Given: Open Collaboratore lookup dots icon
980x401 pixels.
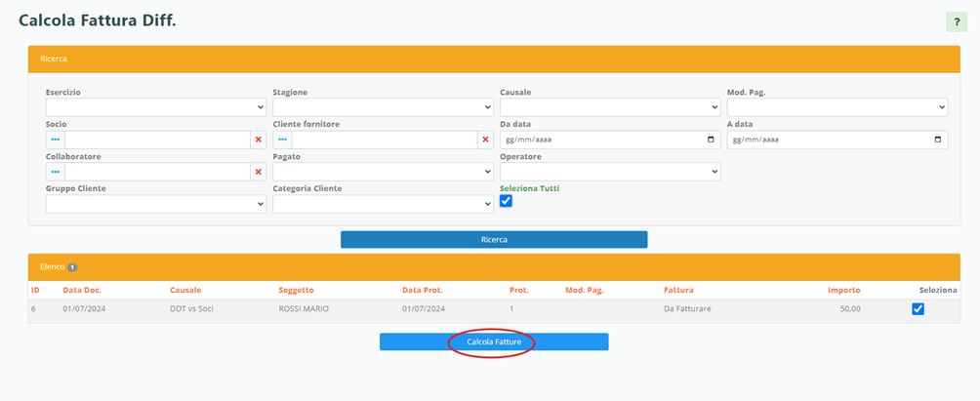Looking at the screenshot, I should point(55,172).
